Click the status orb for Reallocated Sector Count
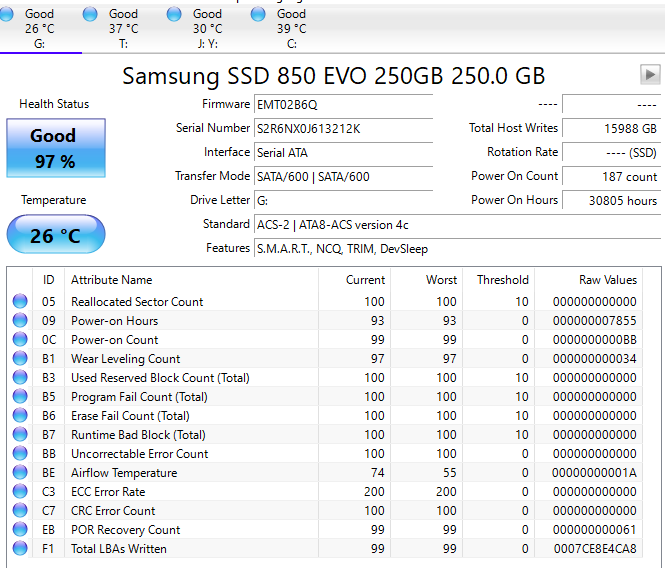The height and width of the screenshot is (568, 665). pyautogui.click(x=20, y=301)
